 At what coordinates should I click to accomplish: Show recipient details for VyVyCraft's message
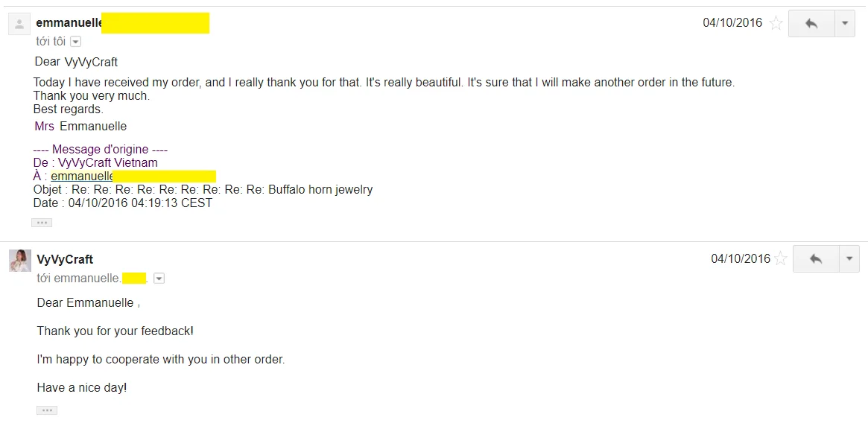pos(159,279)
